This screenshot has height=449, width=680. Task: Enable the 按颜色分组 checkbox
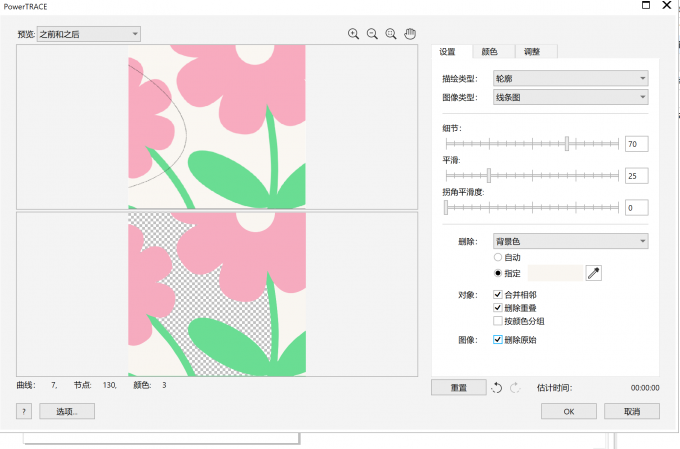coord(498,321)
